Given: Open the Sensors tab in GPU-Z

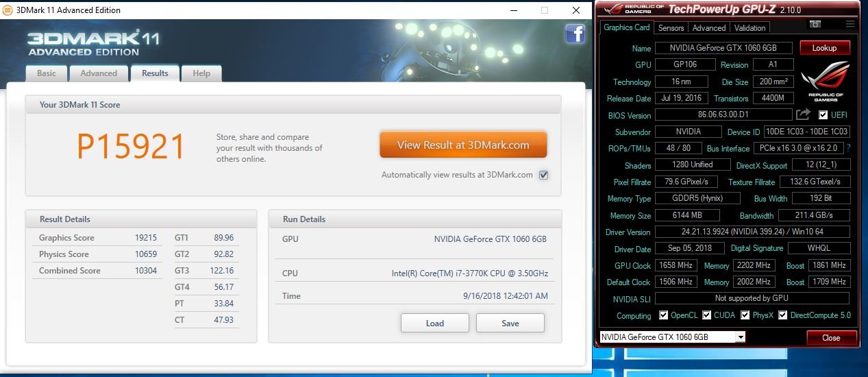Looking at the screenshot, I should click(x=671, y=28).
